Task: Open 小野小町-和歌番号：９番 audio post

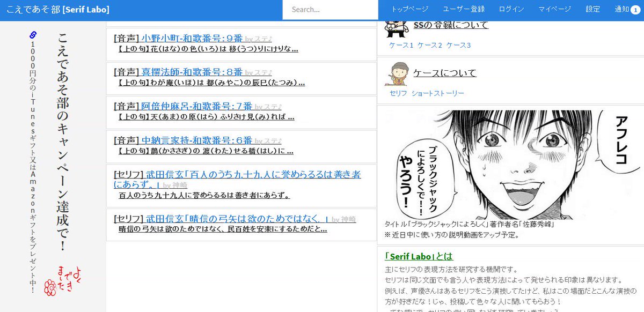Action: [x=192, y=39]
